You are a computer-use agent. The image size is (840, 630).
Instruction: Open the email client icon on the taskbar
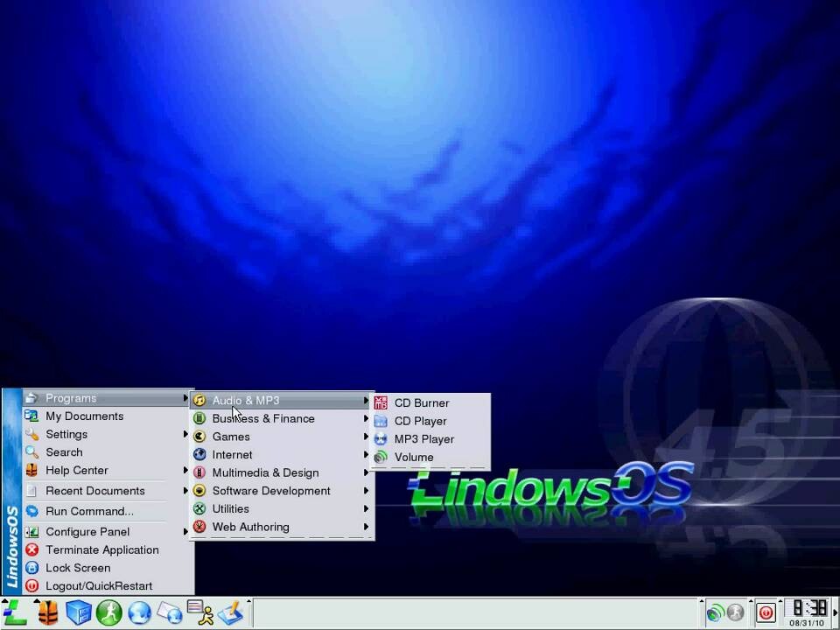[x=171, y=613]
